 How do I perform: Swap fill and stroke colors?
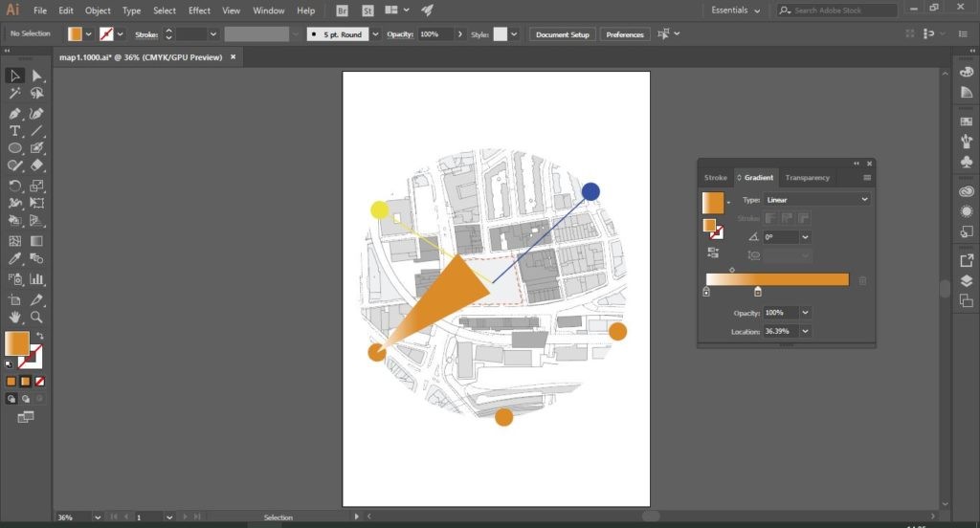[x=40, y=336]
